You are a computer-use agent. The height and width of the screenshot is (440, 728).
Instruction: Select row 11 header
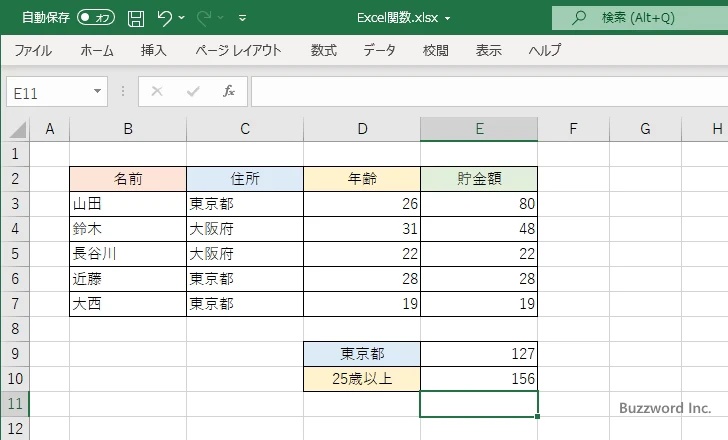pos(15,404)
